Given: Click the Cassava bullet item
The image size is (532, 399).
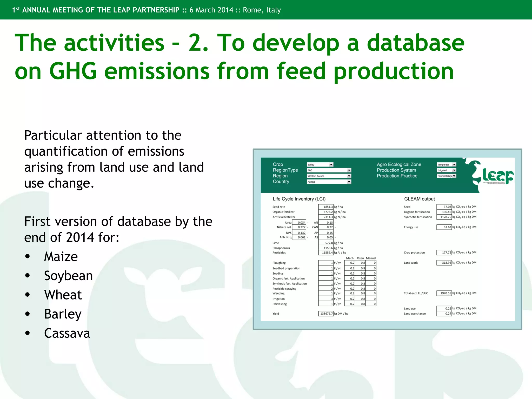Looking at the screenshot, I should coord(67,333).
